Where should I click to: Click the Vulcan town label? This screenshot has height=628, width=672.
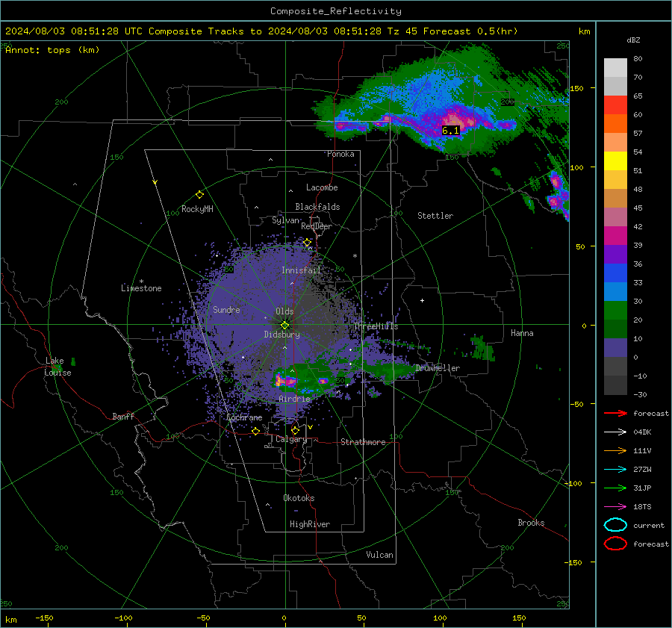pos(379,555)
